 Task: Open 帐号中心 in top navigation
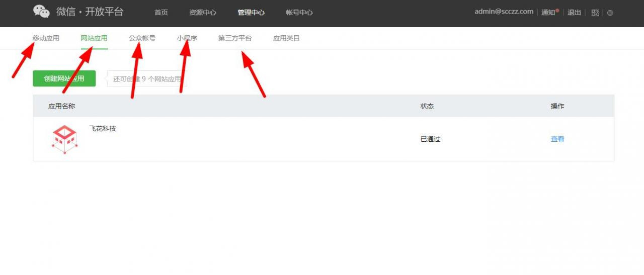click(299, 13)
